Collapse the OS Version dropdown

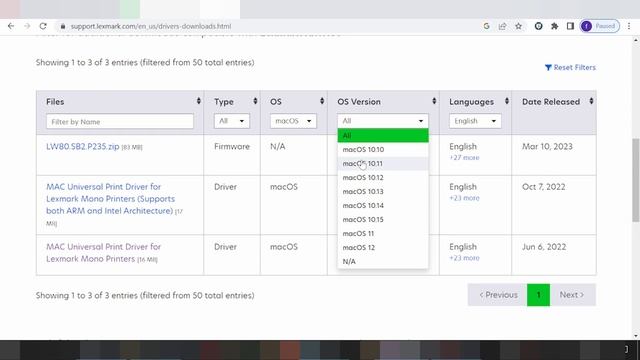pos(383,121)
